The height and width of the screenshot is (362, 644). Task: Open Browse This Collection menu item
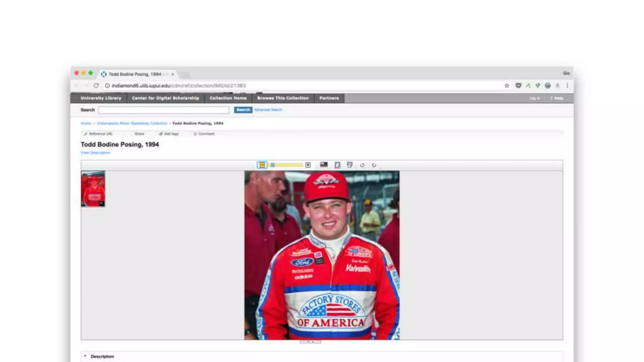click(x=283, y=98)
